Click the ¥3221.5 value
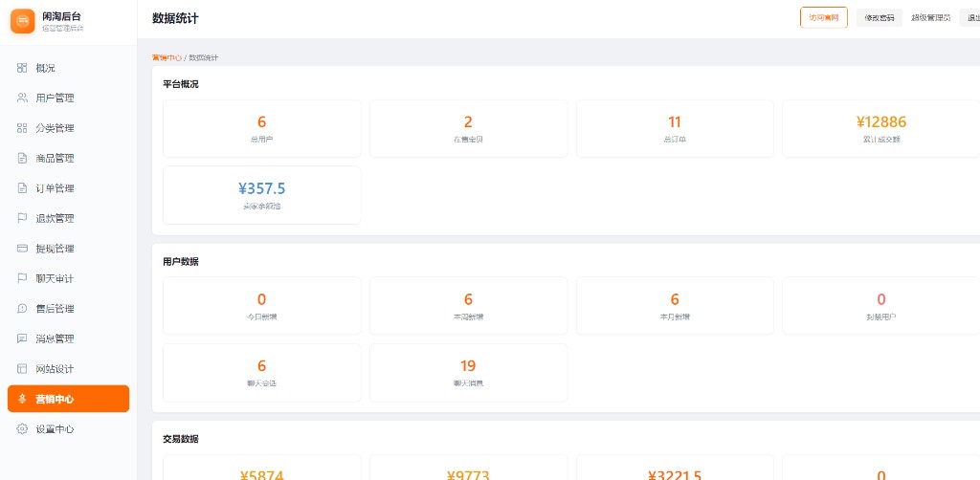The width and height of the screenshot is (980, 480). point(675,475)
